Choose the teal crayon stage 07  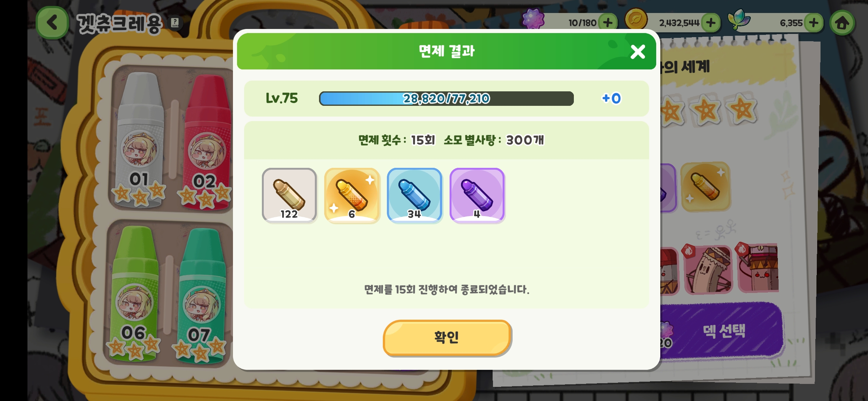coord(201,295)
